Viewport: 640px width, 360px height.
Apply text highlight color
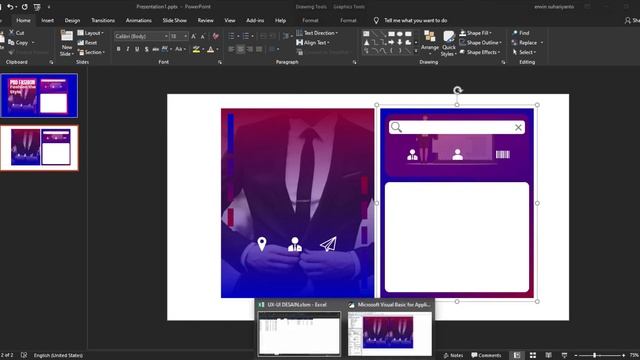pyautogui.click(x=196, y=49)
